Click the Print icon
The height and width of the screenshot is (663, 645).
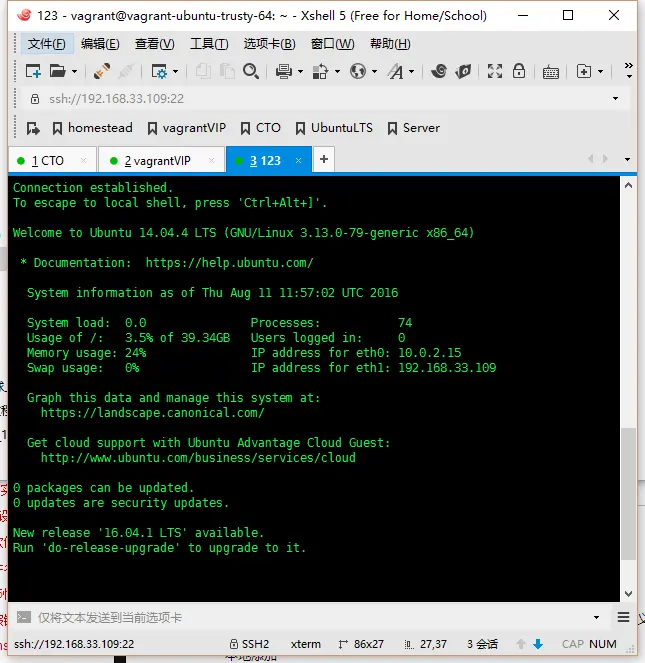(x=284, y=71)
